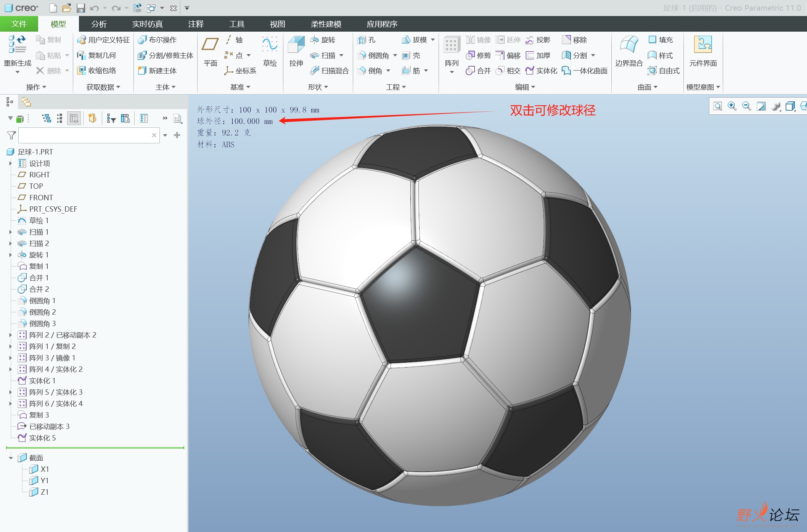Click the 新建主体 button

coord(157,71)
